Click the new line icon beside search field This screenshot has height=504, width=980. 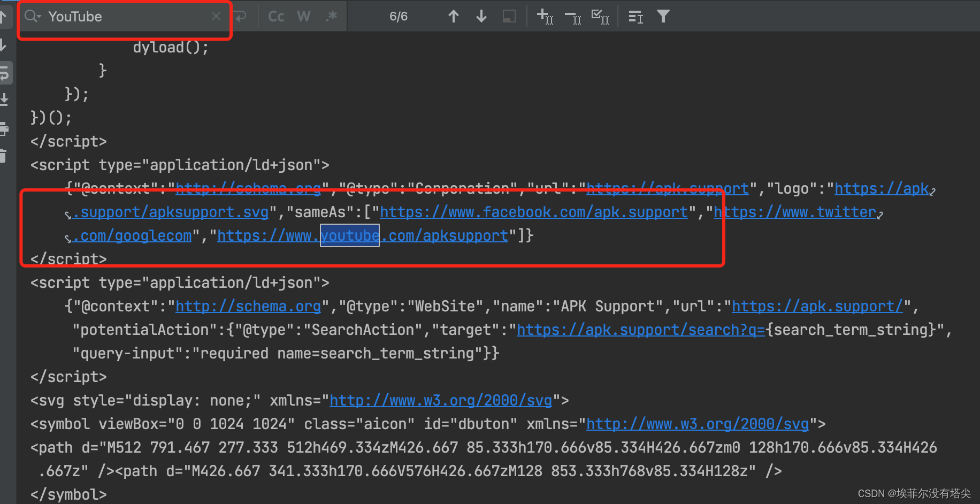click(241, 17)
